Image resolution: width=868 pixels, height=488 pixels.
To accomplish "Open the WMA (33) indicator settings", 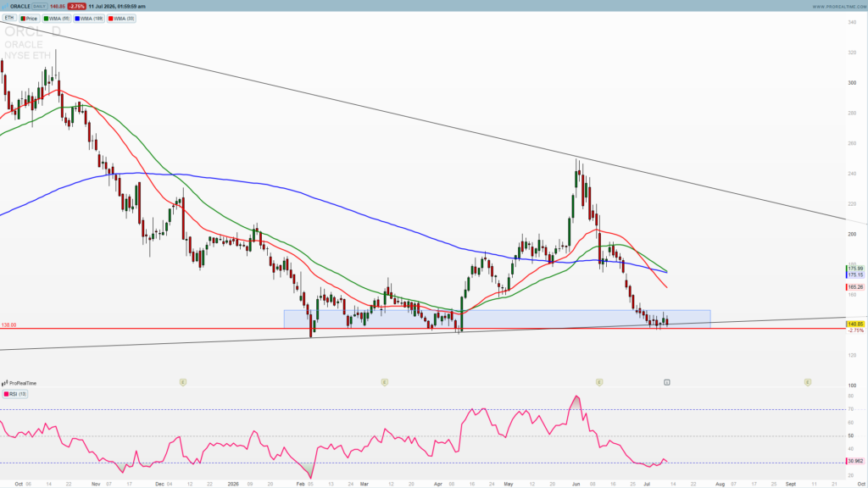I will coord(121,19).
